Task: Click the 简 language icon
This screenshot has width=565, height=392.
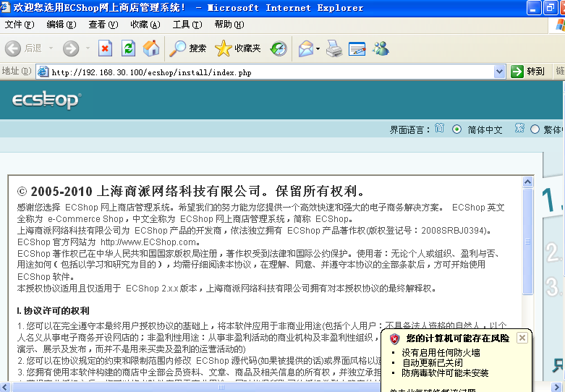Action: click(x=439, y=128)
